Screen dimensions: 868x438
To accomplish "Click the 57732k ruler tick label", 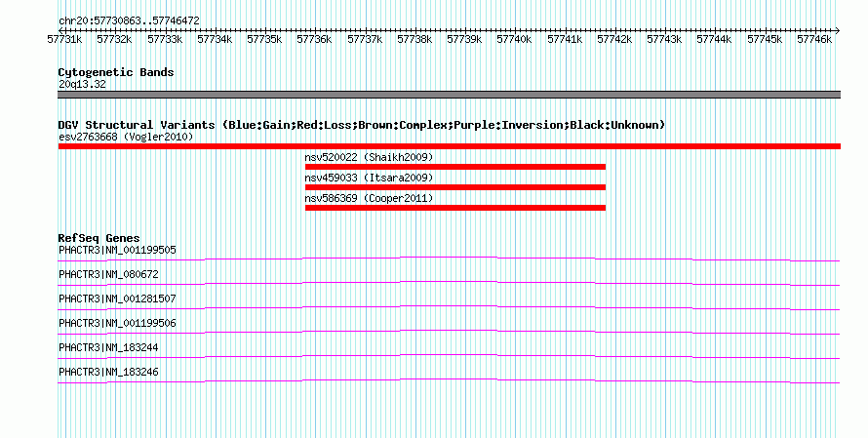I will (114, 39).
